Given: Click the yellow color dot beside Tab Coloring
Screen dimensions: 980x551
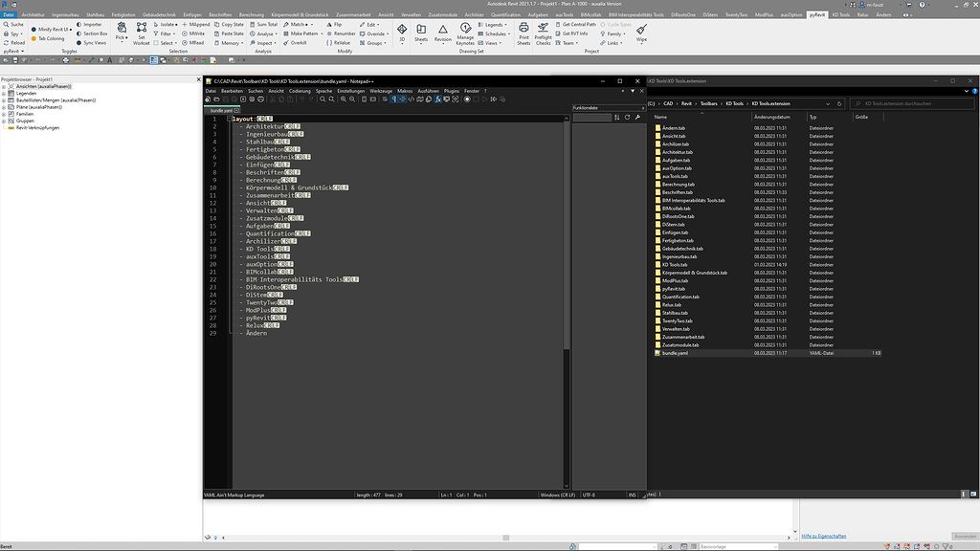Looking at the screenshot, I should click(34, 36).
